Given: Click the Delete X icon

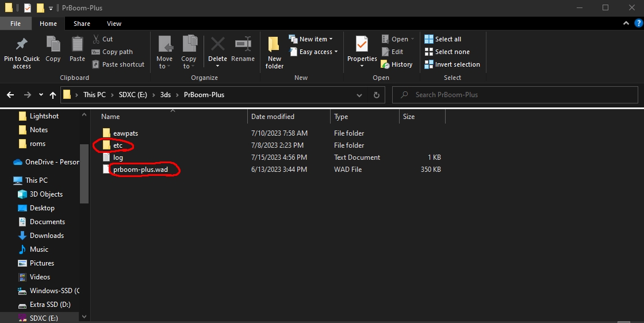Looking at the screenshot, I should click(218, 44).
